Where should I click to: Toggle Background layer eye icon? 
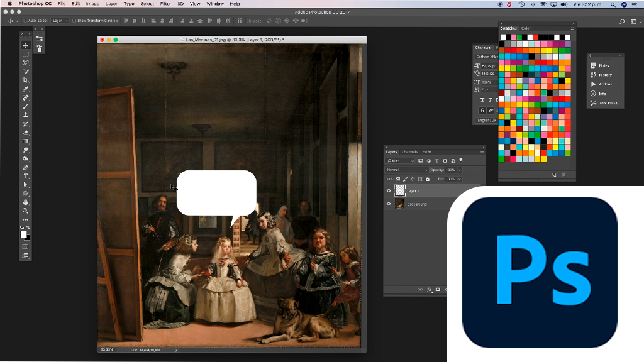[x=389, y=204]
